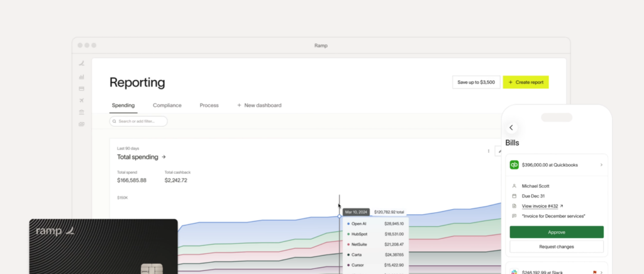Viewport: 644px width, 274px height.
Task: Click the comment icon beside invoice memo
Action: click(514, 216)
